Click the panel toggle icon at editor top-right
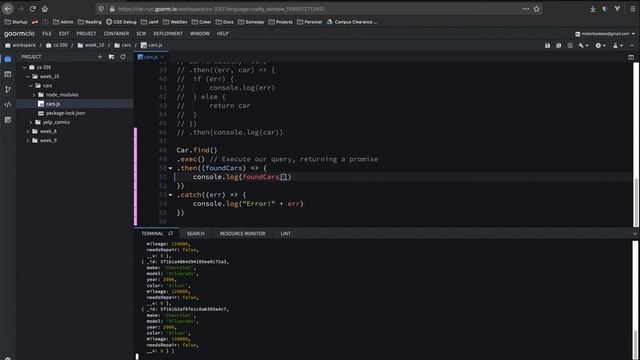This screenshot has width=640, height=360. 631,57
